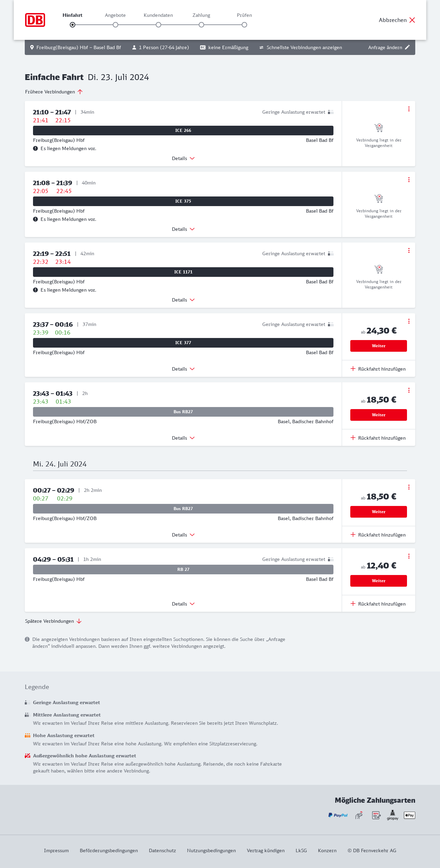
Task: Click Weiter for the 24,30 € fare
Action: (378, 346)
